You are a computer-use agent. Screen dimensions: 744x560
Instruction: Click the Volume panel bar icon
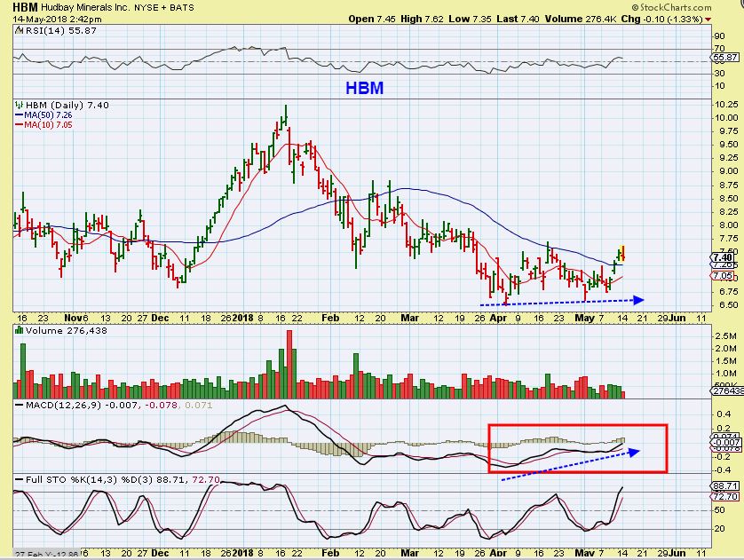[20, 330]
